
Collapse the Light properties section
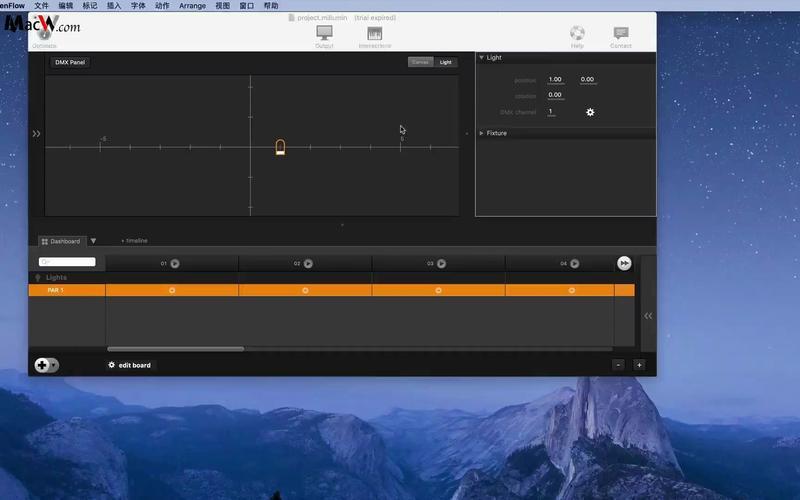coord(481,58)
